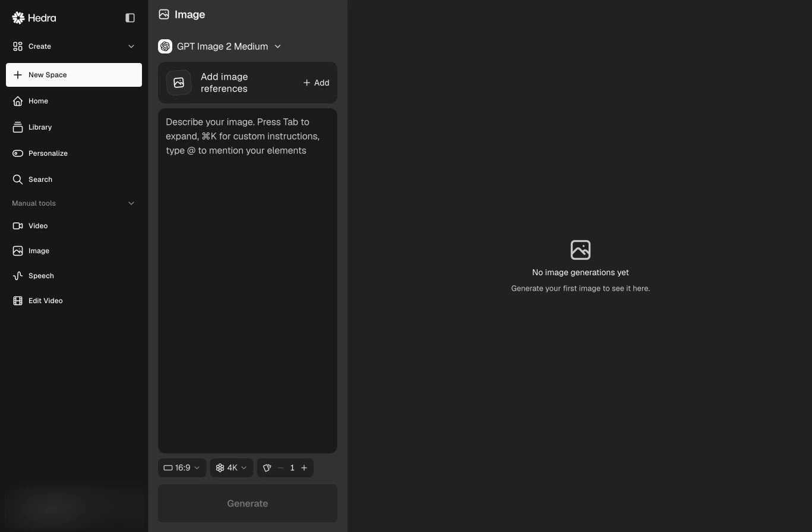Focus the Describe your image prompt field
Screen dimensions: 812x532
click(x=248, y=281)
